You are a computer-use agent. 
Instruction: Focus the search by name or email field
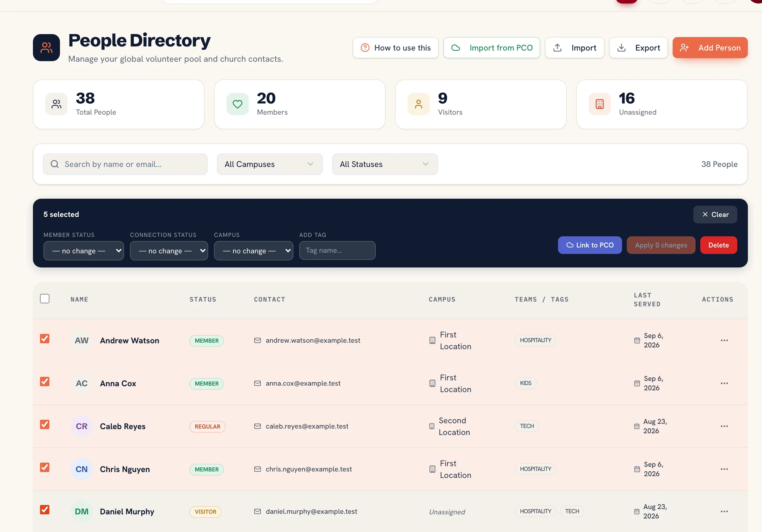click(125, 164)
